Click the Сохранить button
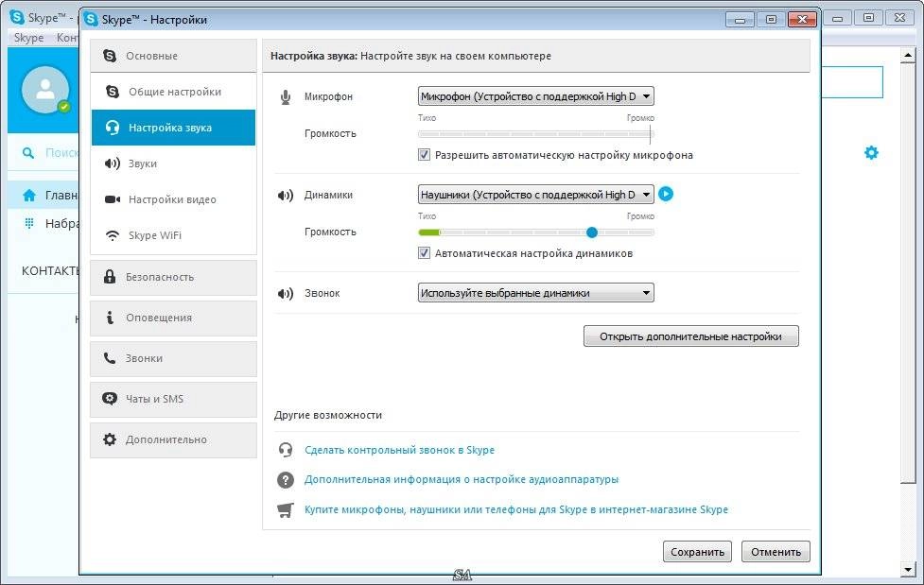This screenshot has width=924, height=585. pyautogui.click(x=697, y=552)
